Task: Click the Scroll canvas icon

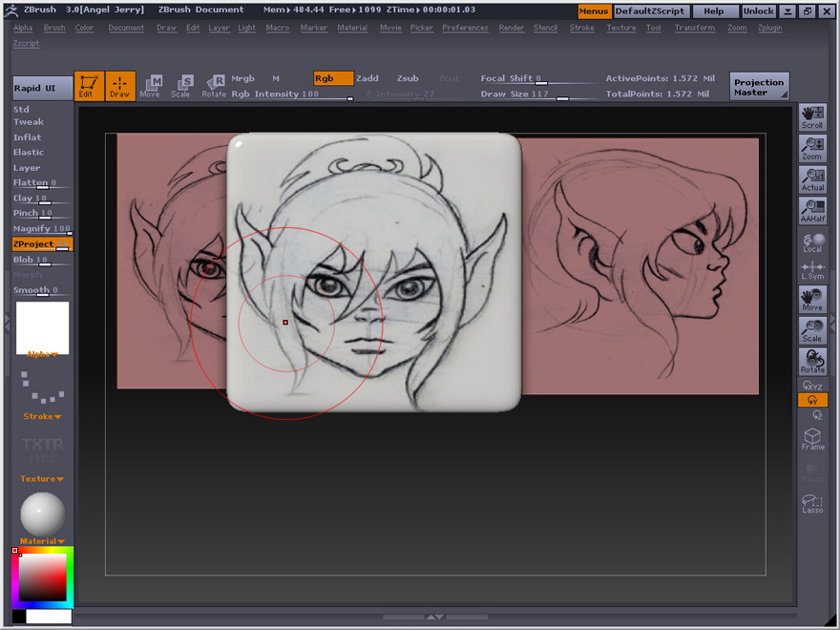Action: pos(812,117)
